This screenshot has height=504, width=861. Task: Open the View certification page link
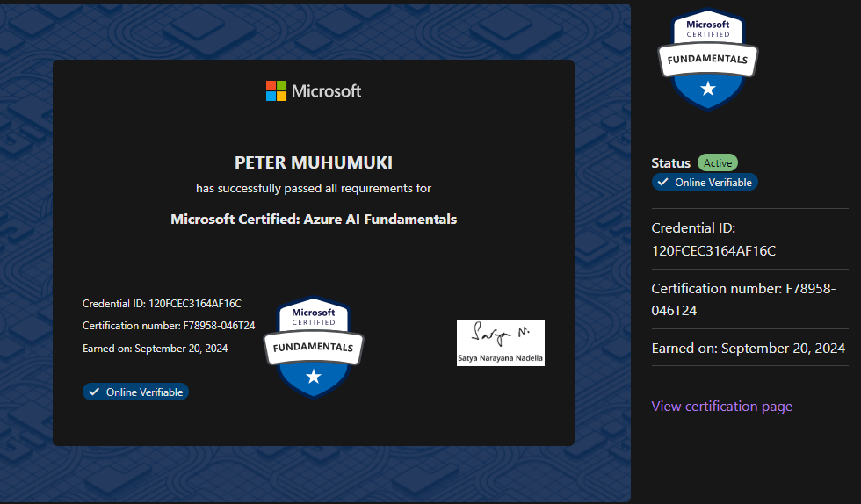pos(721,407)
